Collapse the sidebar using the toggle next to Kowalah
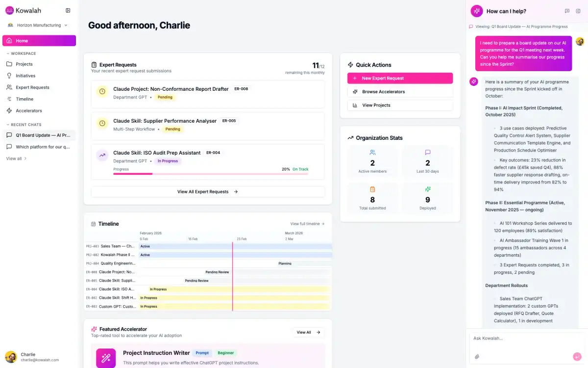This screenshot has width=588, height=368. [x=68, y=10]
